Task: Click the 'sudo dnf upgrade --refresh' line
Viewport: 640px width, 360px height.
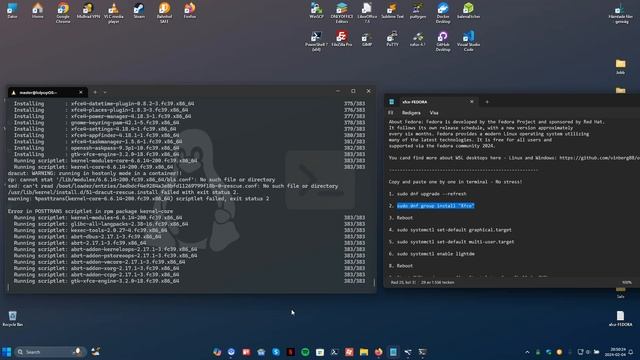Action: click(431, 194)
